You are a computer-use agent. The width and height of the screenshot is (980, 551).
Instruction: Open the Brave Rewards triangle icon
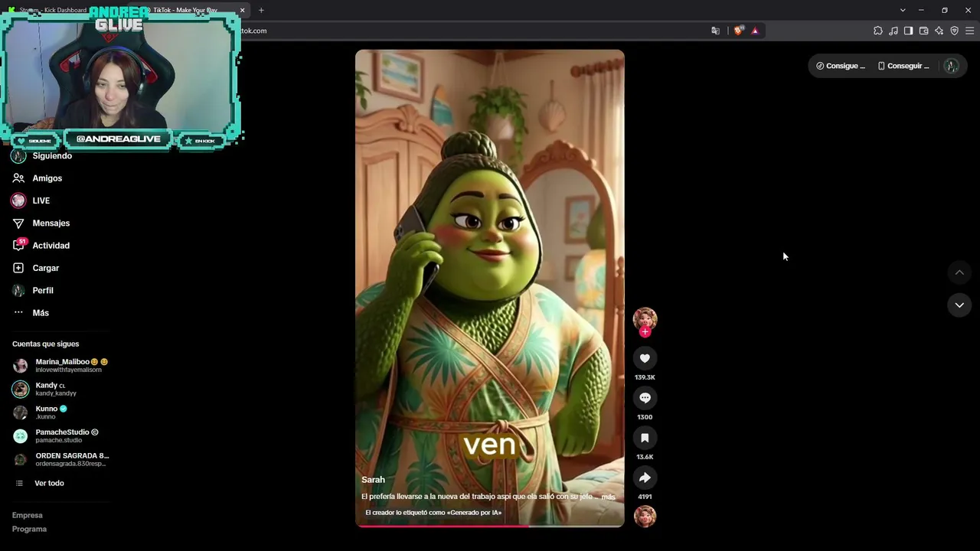click(755, 31)
